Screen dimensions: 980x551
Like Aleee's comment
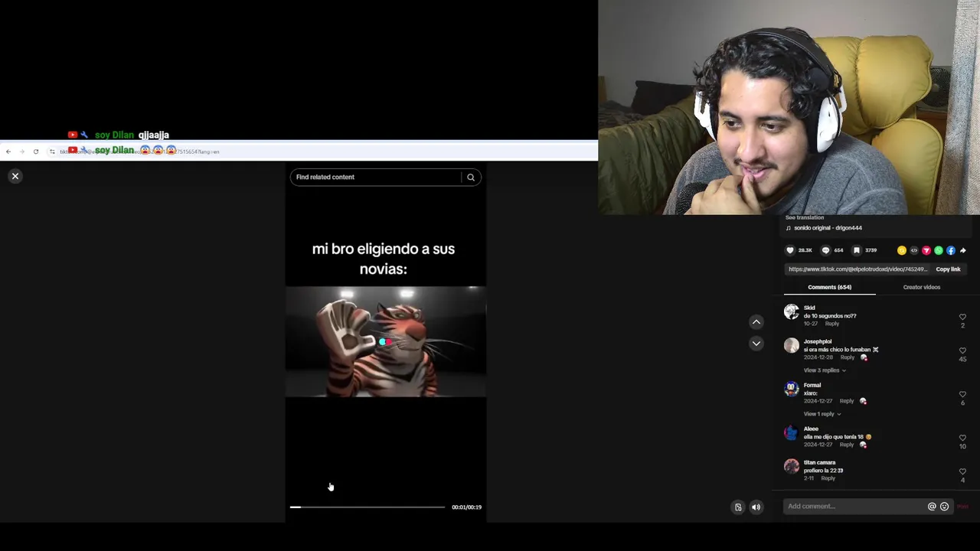point(962,439)
